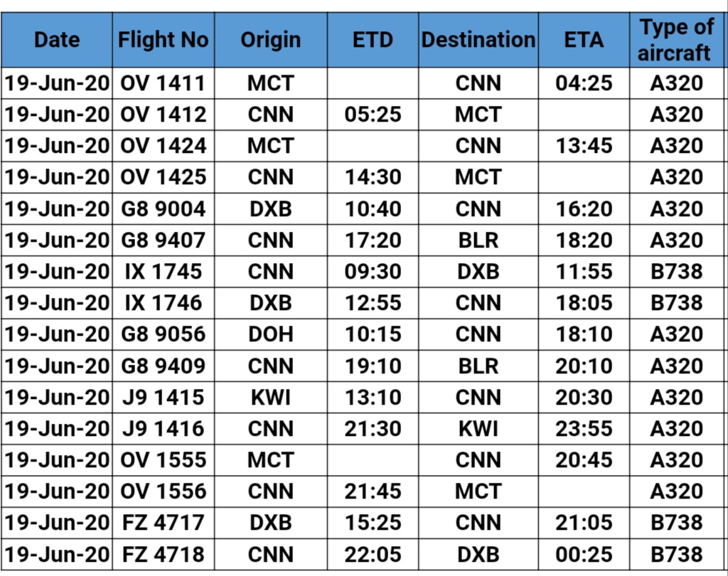Click the Date column header

tap(57, 40)
